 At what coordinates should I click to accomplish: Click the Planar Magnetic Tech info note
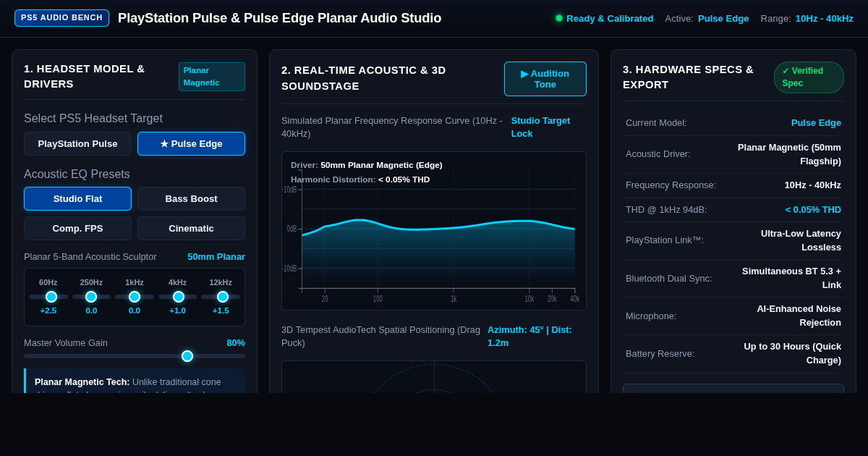[135, 382]
